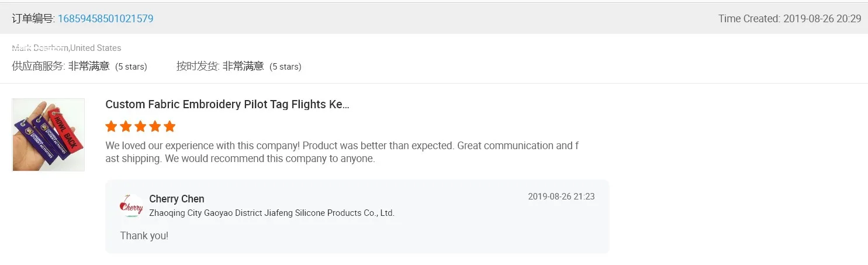The height and width of the screenshot is (265, 868).
Task: Click the 按时发货 rating label
Action: click(198, 66)
